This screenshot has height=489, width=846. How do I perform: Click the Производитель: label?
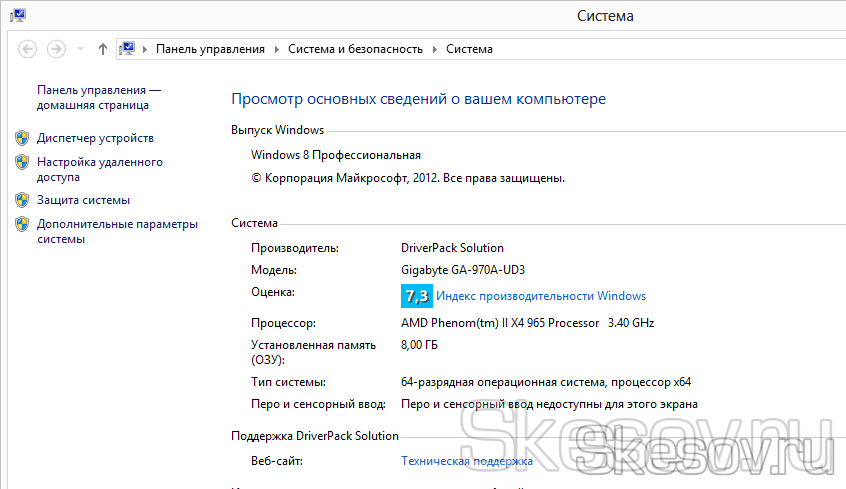click(295, 248)
